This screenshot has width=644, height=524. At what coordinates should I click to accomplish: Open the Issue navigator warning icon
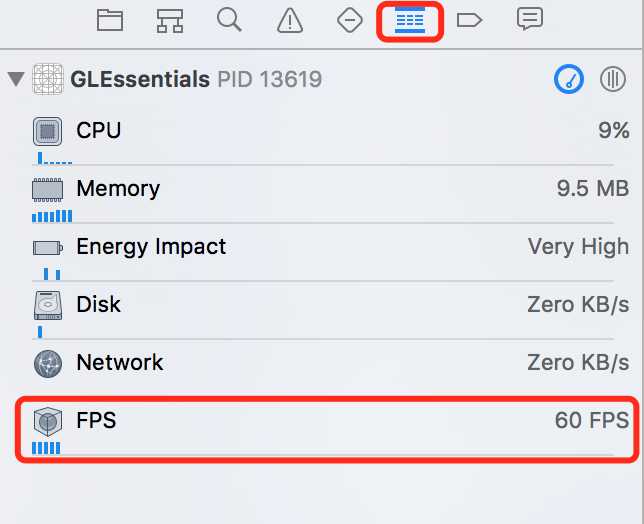(x=290, y=21)
